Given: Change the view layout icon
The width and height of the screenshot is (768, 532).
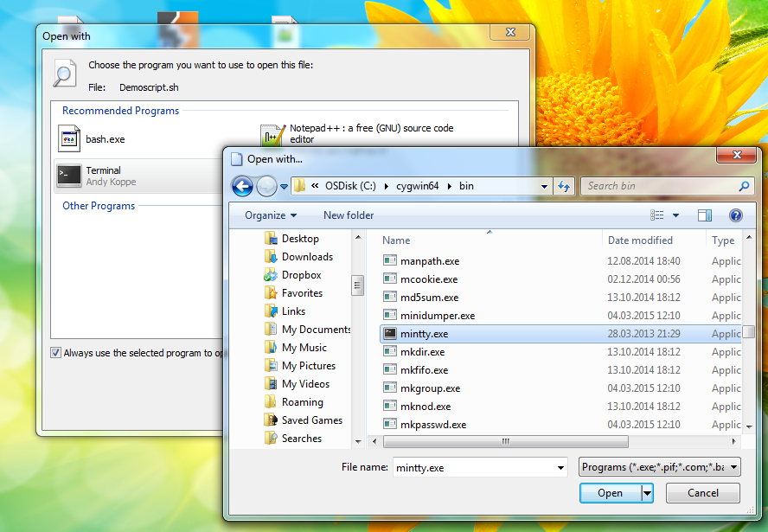Looking at the screenshot, I should (656, 215).
